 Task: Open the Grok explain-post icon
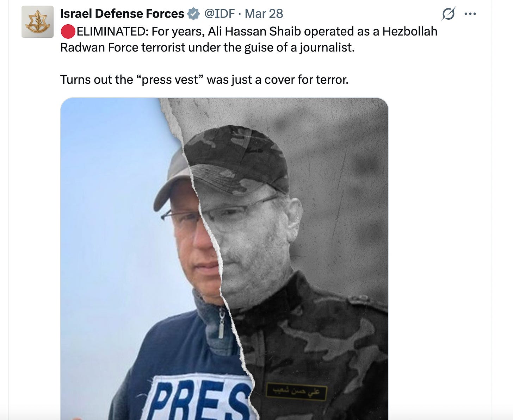[x=449, y=14]
